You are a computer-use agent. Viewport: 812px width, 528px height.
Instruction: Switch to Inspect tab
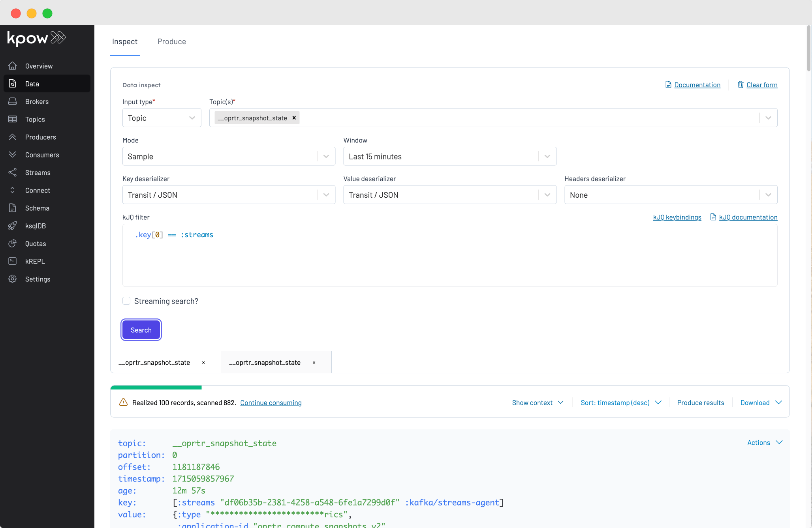(x=125, y=41)
